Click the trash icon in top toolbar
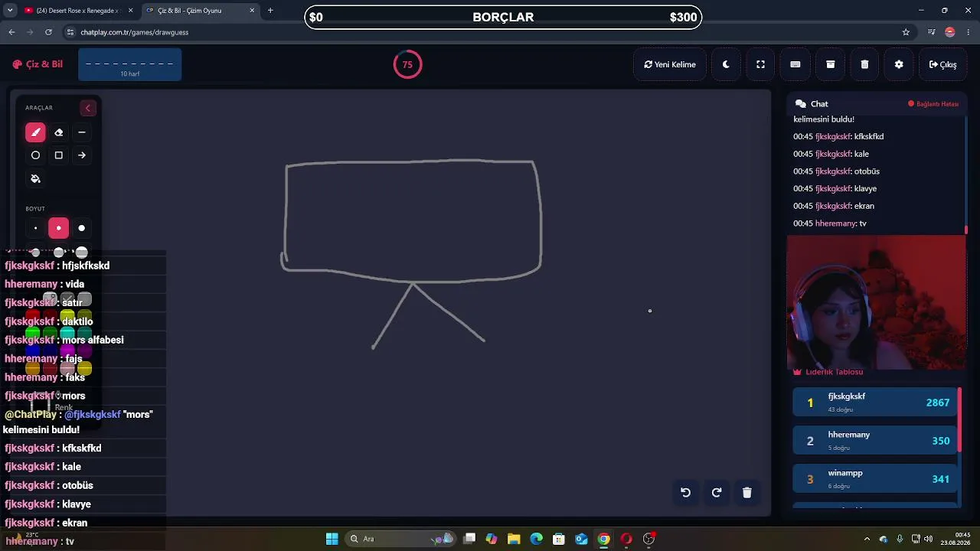This screenshot has height=551, width=980. pyautogui.click(x=864, y=64)
